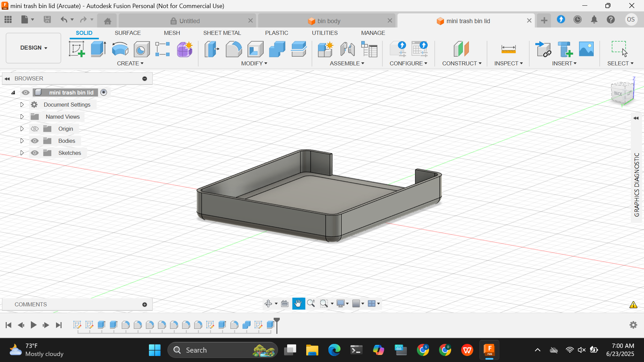Image resolution: width=644 pixels, height=362 pixels.
Task: Select the Fillet tool
Action: 234,49
